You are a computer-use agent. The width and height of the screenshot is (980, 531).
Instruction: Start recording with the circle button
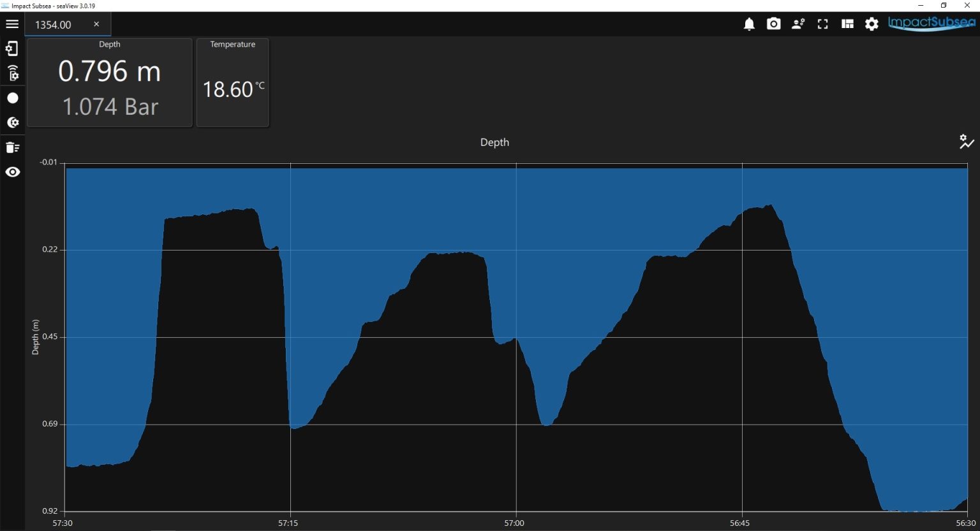12,98
